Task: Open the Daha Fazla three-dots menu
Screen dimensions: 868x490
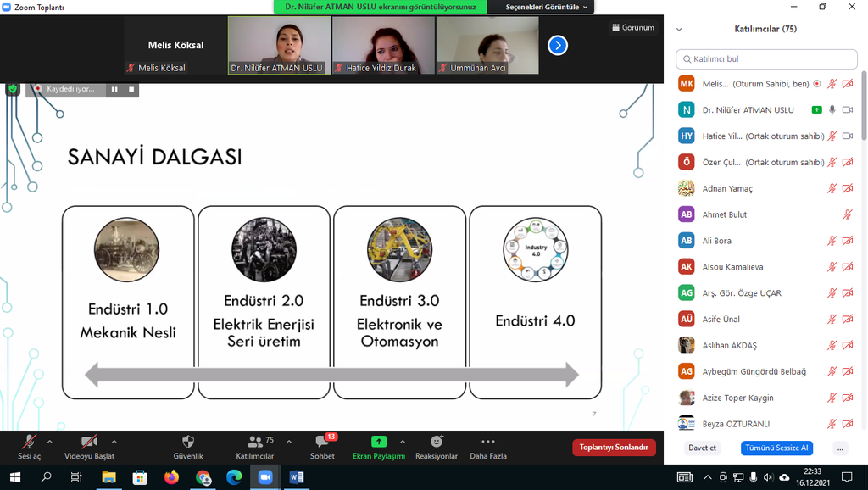Action: tap(488, 442)
